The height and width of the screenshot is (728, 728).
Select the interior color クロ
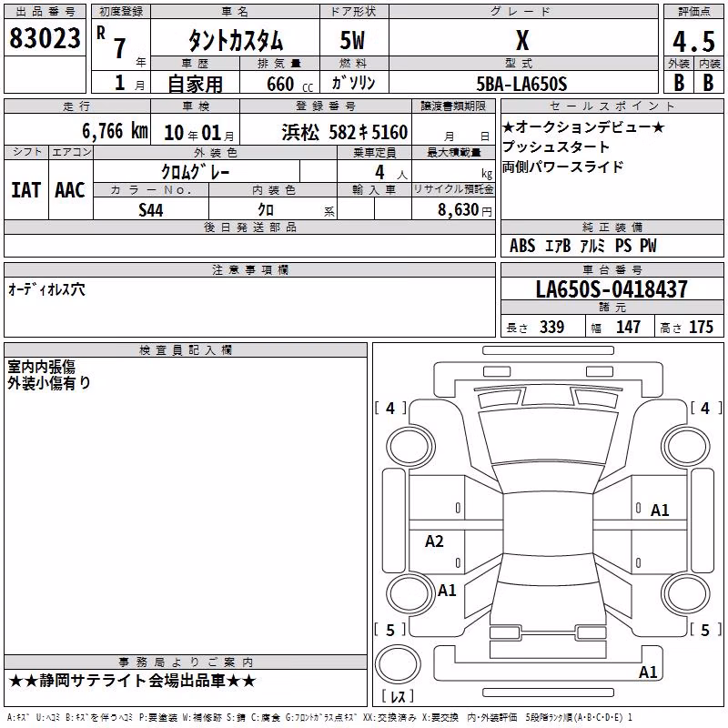[266, 210]
